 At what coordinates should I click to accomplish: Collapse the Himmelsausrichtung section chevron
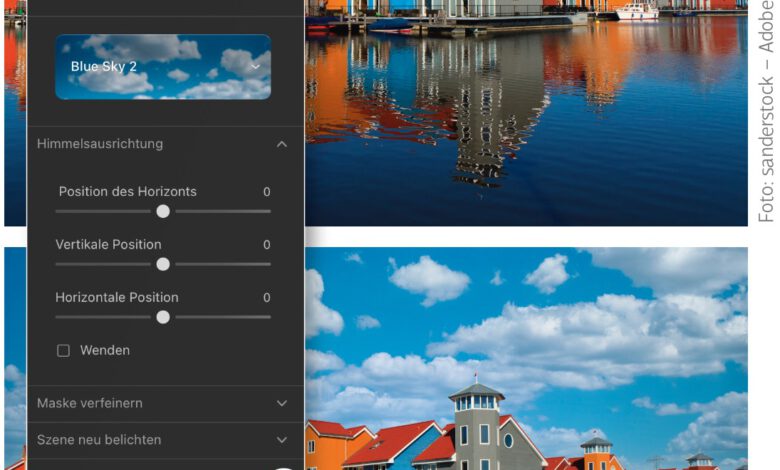tap(282, 144)
